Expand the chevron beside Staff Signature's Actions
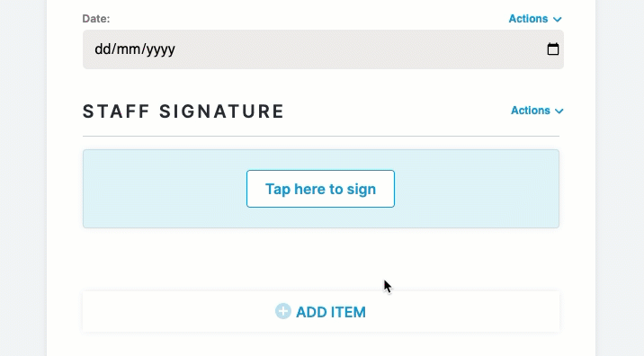 click(559, 111)
